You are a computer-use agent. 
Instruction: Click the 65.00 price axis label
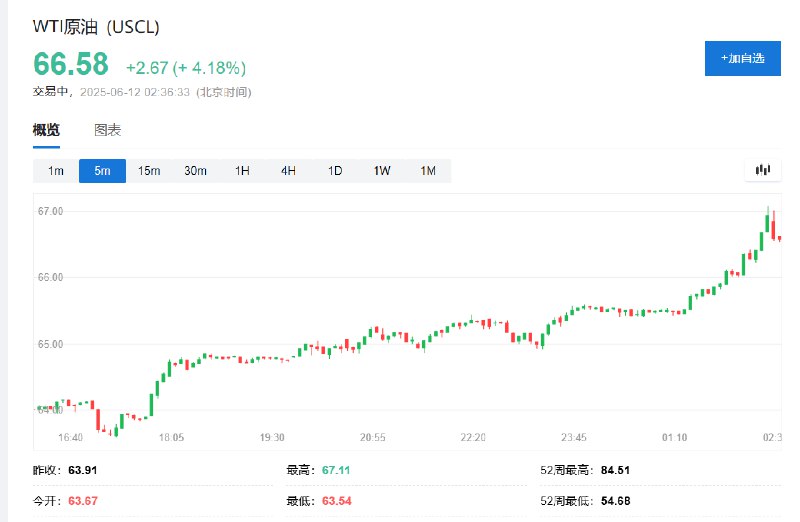point(51,344)
